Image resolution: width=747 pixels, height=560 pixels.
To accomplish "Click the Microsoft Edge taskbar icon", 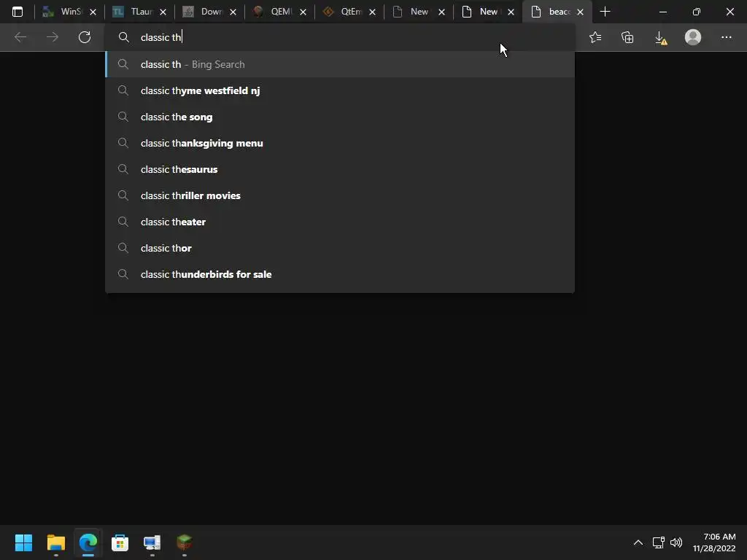I will 88,542.
